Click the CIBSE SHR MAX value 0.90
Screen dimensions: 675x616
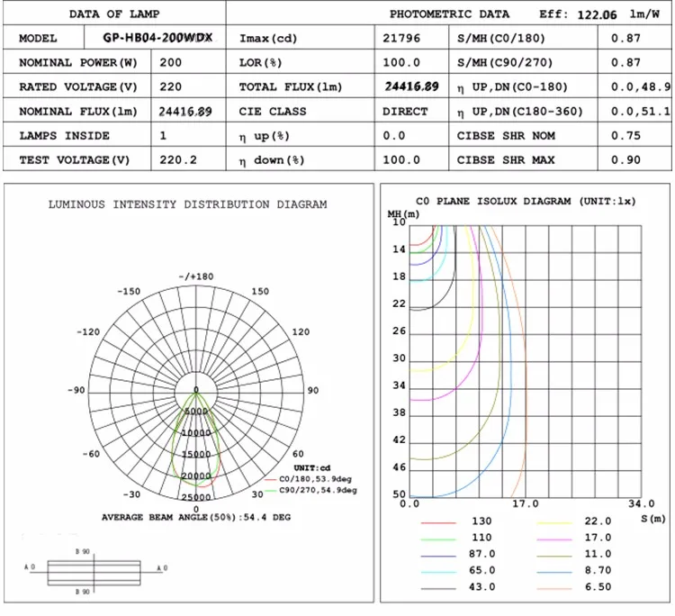(x=625, y=160)
